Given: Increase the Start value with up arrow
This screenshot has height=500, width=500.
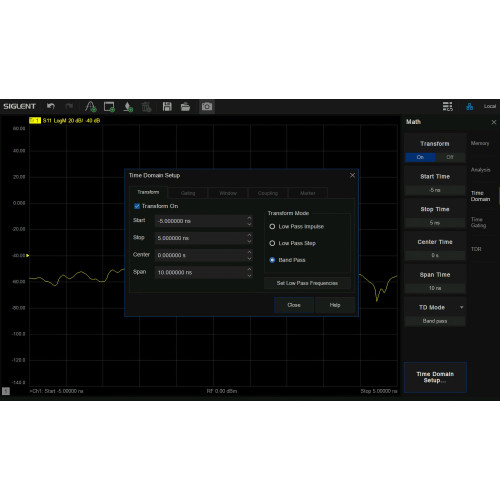Looking at the screenshot, I should [x=249, y=218].
